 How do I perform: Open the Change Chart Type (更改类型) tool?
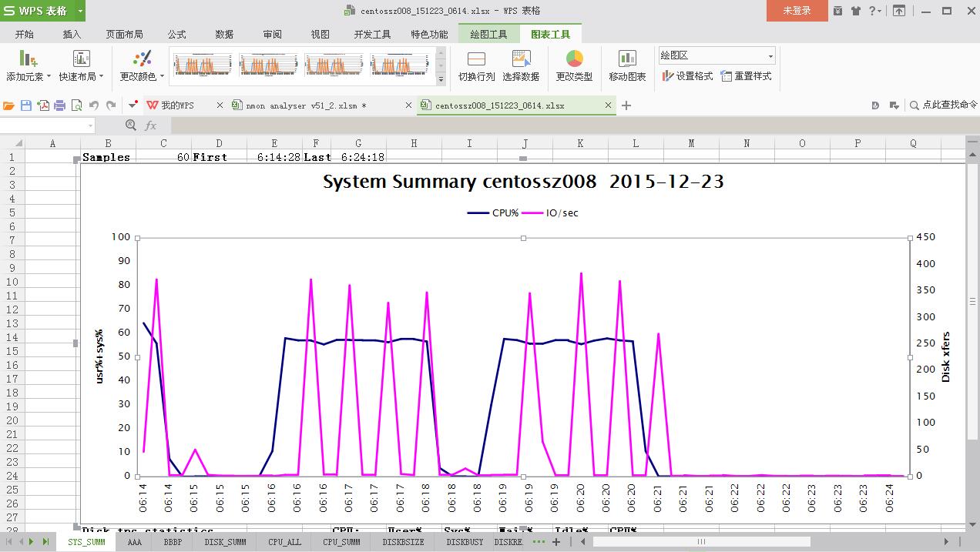(x=574, y=59)
